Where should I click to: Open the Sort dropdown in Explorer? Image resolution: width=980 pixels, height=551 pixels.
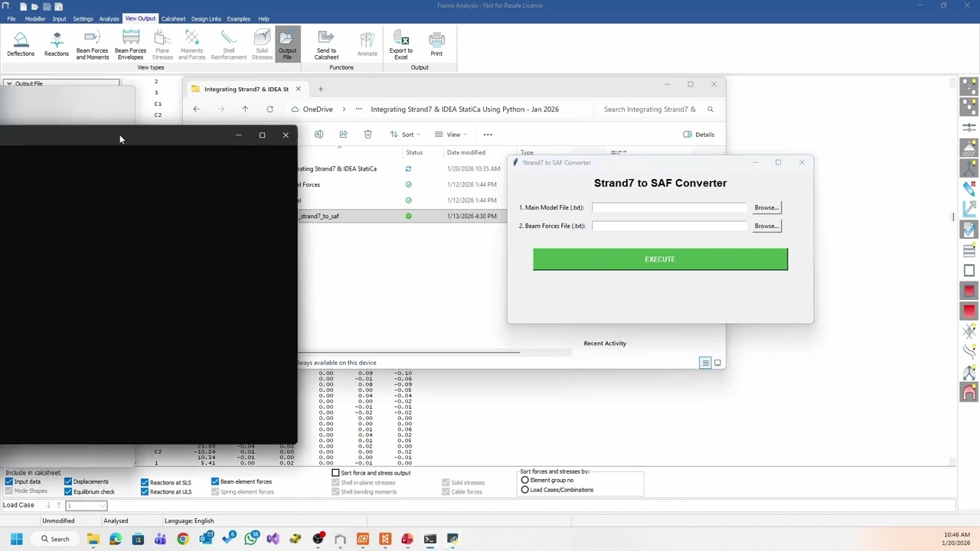(x=405, y=135)
